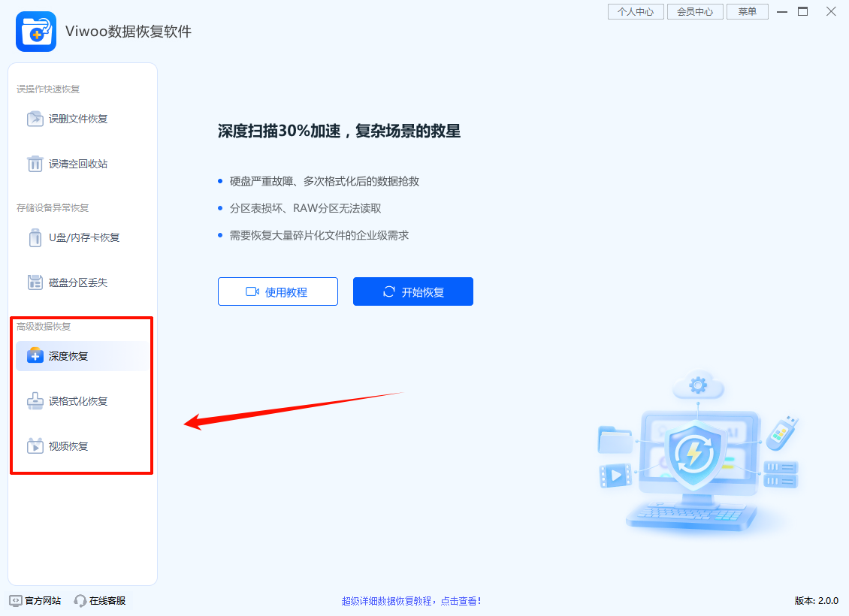Click the refresh icon in 开始恢复 button
The image size is (849, 616).
point(391,291)
